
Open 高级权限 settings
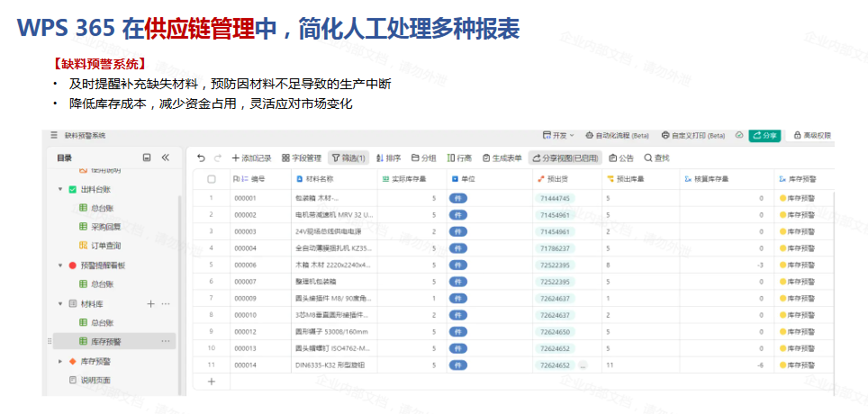point(812,135)
